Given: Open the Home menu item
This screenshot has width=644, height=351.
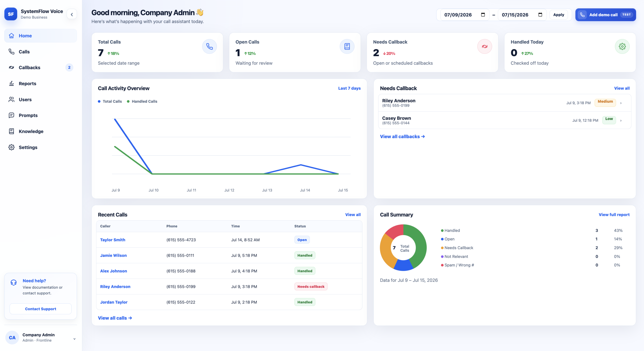Looking at the screenshot, I should [41, 36].
